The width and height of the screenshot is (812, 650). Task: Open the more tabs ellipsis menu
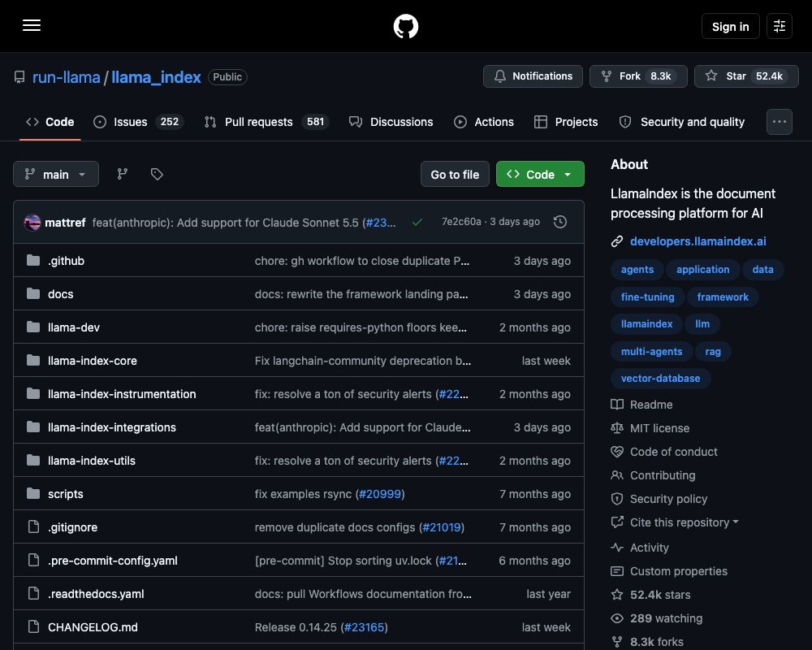[x=780, y=122]
